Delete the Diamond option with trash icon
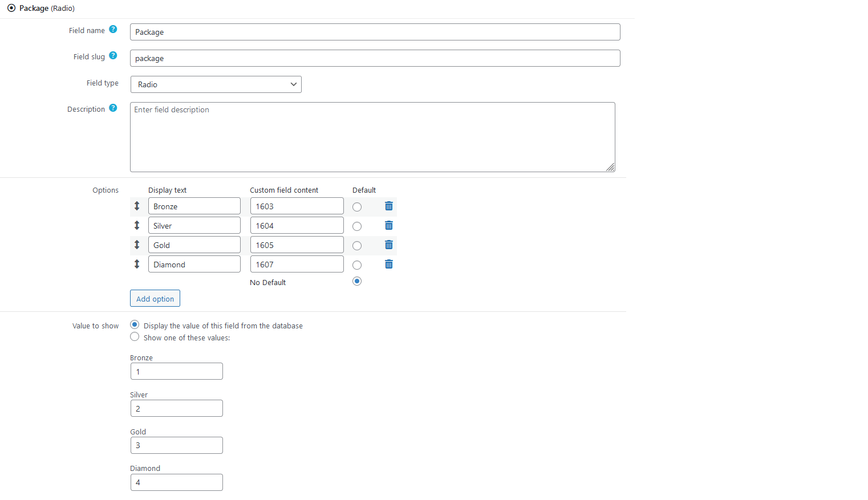 click(x=389, y=264)
